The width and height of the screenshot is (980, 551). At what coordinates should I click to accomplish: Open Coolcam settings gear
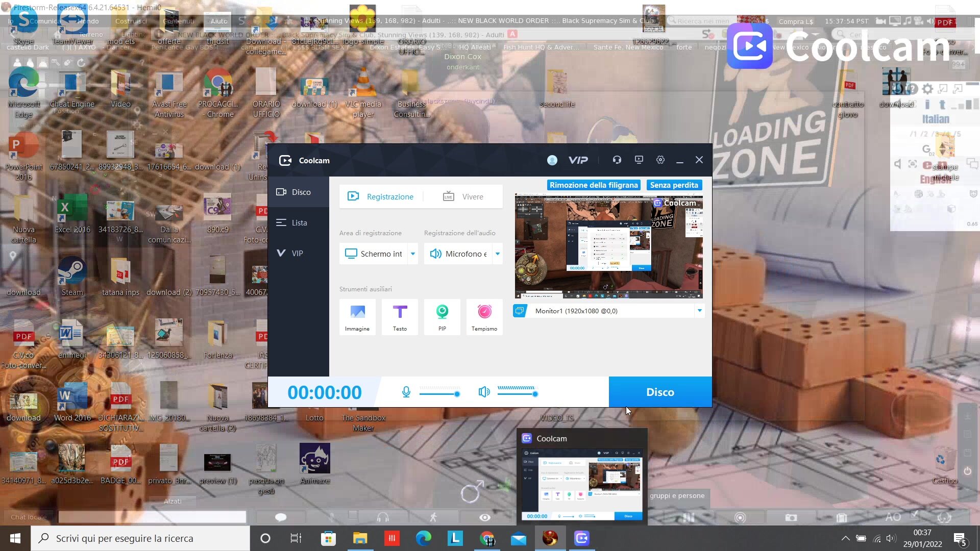coord(660,160)
